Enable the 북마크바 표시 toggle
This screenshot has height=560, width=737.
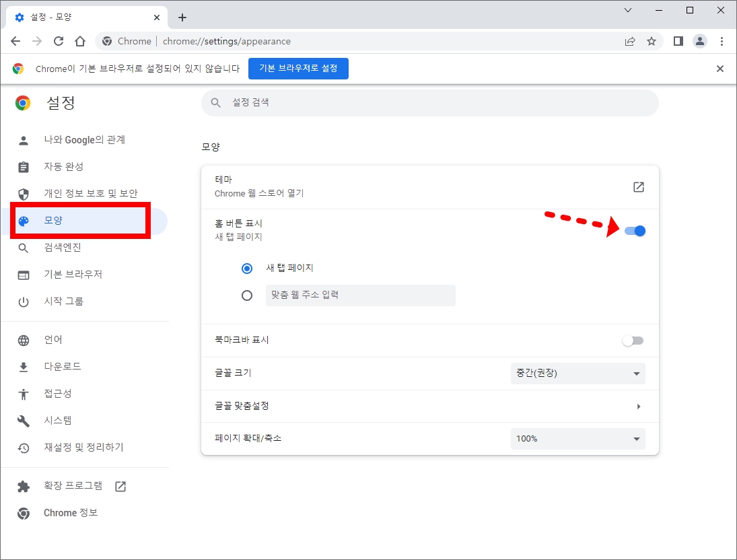633,341
